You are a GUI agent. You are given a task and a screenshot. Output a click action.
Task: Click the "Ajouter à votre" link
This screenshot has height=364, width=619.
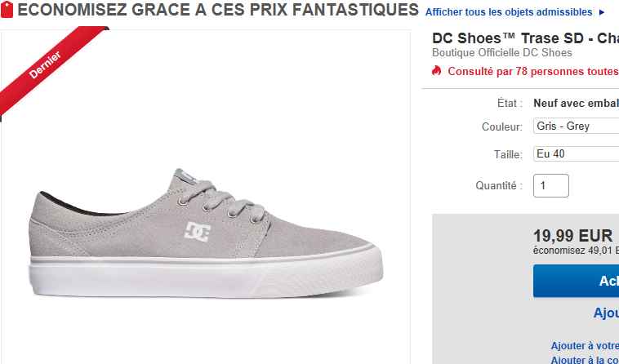(x=584, y=346)
